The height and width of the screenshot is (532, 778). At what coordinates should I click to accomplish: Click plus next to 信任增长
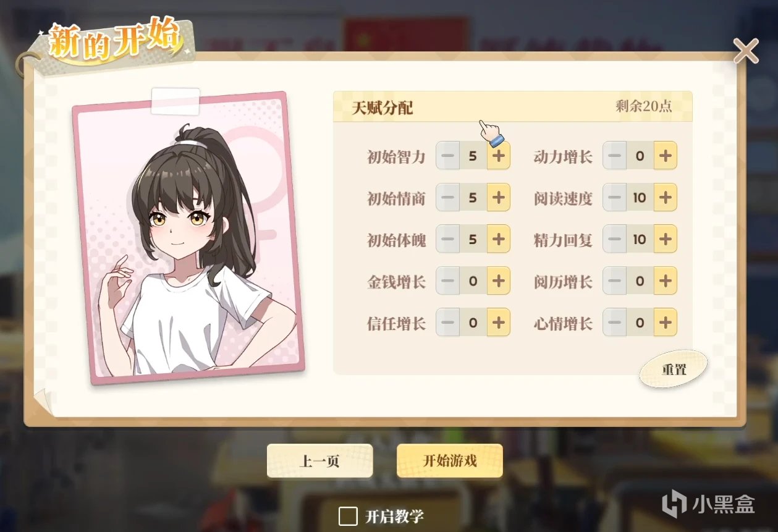499,323
